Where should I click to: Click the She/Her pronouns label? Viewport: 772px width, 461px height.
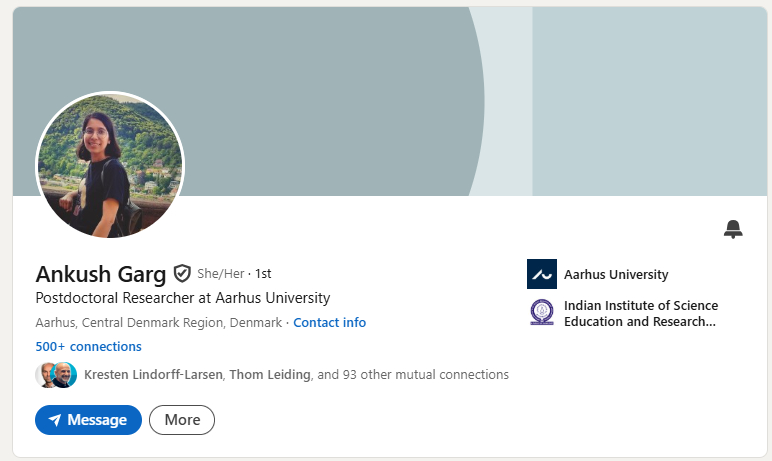coord(220,273)
